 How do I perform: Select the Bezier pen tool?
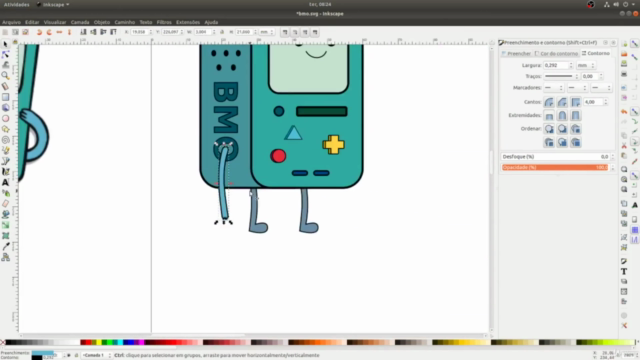[x=5, y=161]
